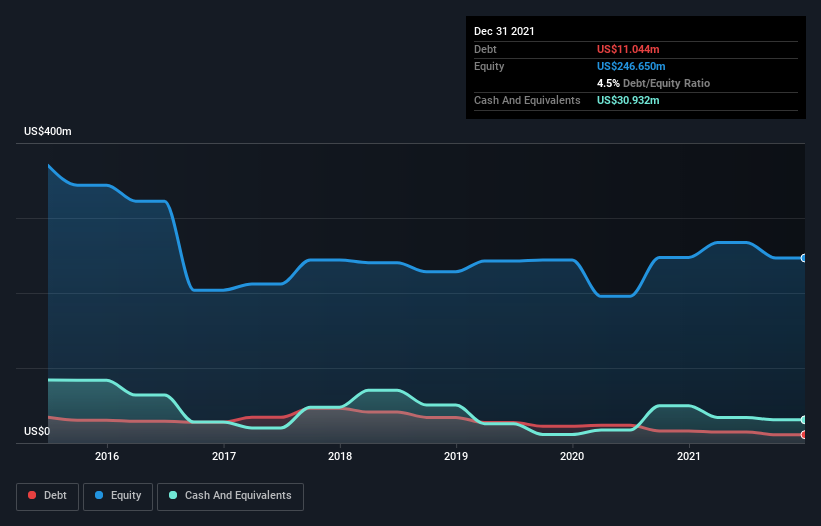Toggle the Equity series legend button
This screenshot has width=821, height=526.
(x=118, y=496)
